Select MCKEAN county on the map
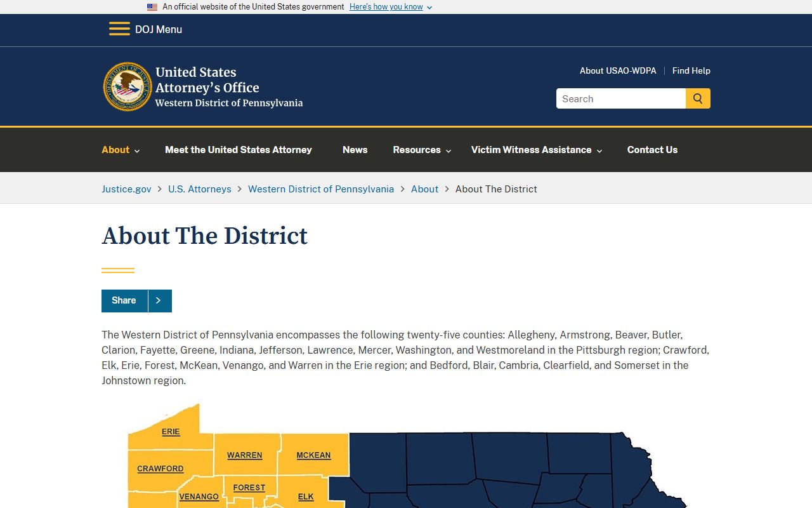Screen dimensions: 812x508 click(x=313, y=455)
